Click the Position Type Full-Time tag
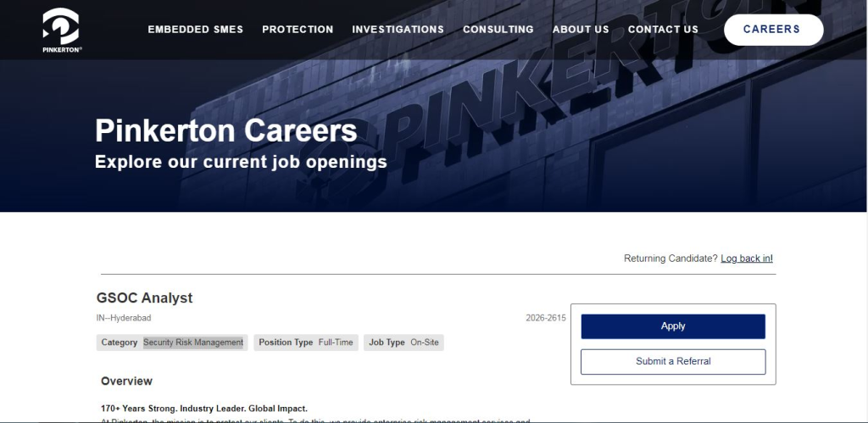 click(306, 342)
